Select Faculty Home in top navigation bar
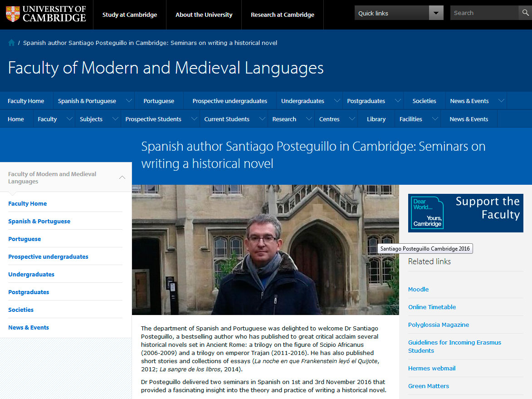The height and width of the screenshot is (399, 532). point(26,101)
